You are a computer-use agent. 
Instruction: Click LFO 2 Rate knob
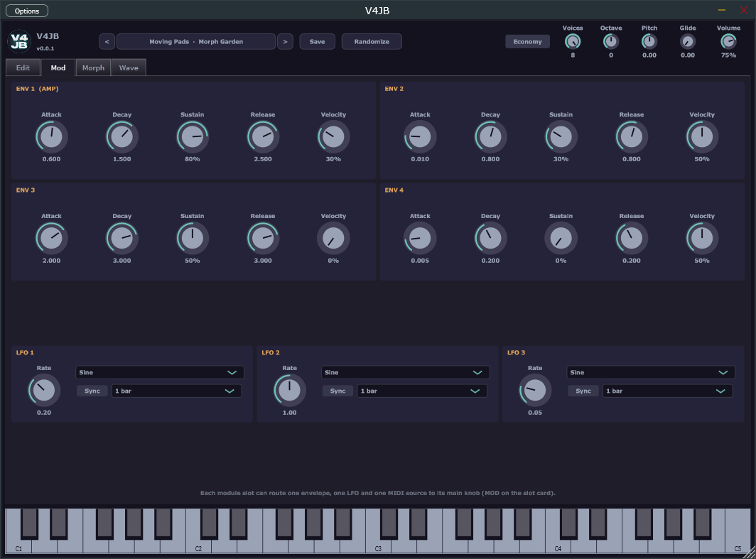click(x=289, y=391)
